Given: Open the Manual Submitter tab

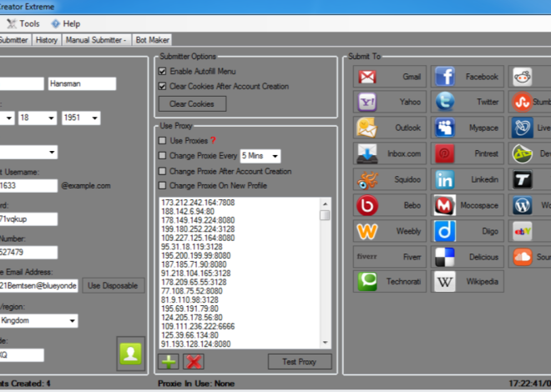Looking at the screenshot, I should click(96, 40).
